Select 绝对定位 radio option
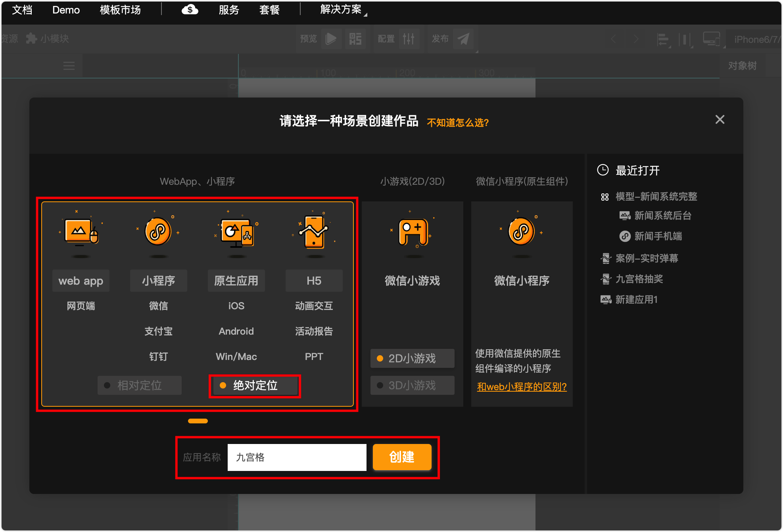This screenshot has width=783, height=532. tap(255, 385)
